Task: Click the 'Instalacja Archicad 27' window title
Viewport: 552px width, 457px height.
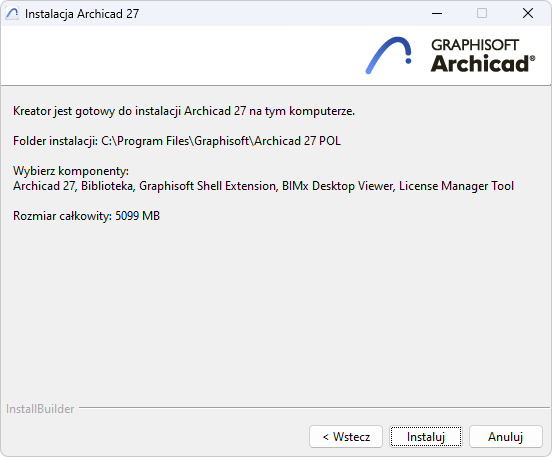Action: tap(82, 14)
